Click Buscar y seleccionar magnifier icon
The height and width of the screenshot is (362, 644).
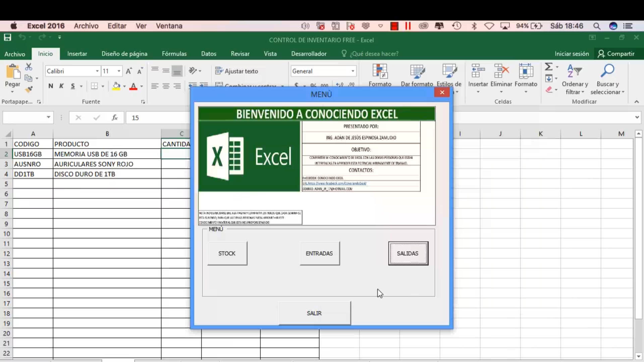tap(607, 71)
